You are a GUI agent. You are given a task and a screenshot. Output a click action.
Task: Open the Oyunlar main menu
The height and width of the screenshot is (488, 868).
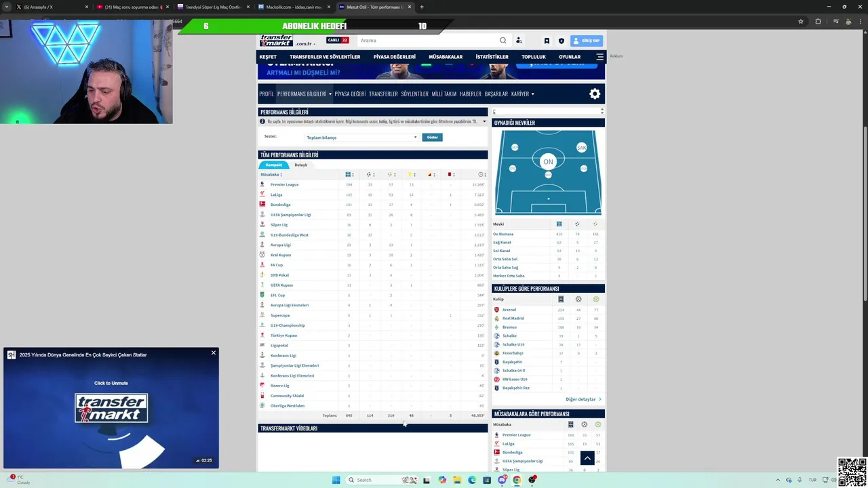coord(570,57)
